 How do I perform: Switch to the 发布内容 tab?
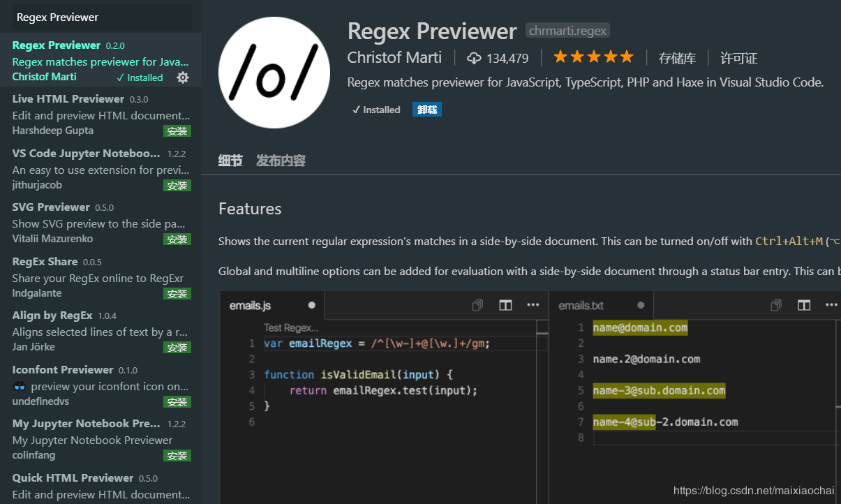tap(281, 161)
